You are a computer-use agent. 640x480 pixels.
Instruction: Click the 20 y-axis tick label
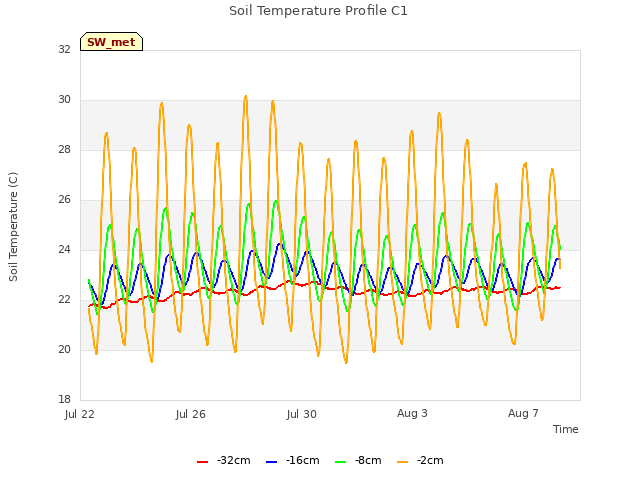[64, 349]
